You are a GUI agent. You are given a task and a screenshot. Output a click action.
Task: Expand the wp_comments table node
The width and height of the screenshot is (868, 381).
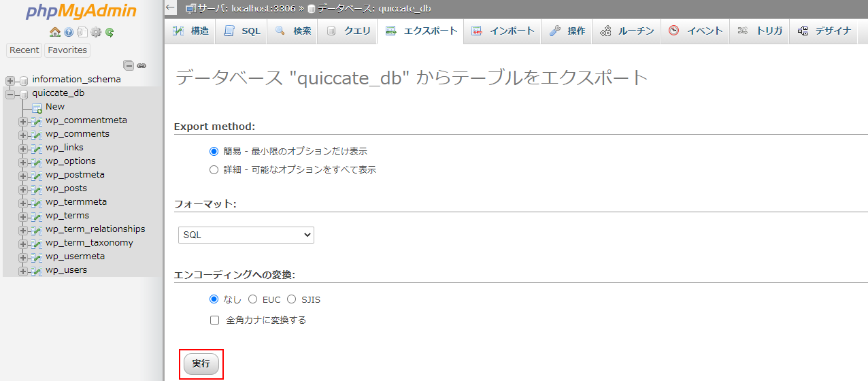(x=23, y=135)
